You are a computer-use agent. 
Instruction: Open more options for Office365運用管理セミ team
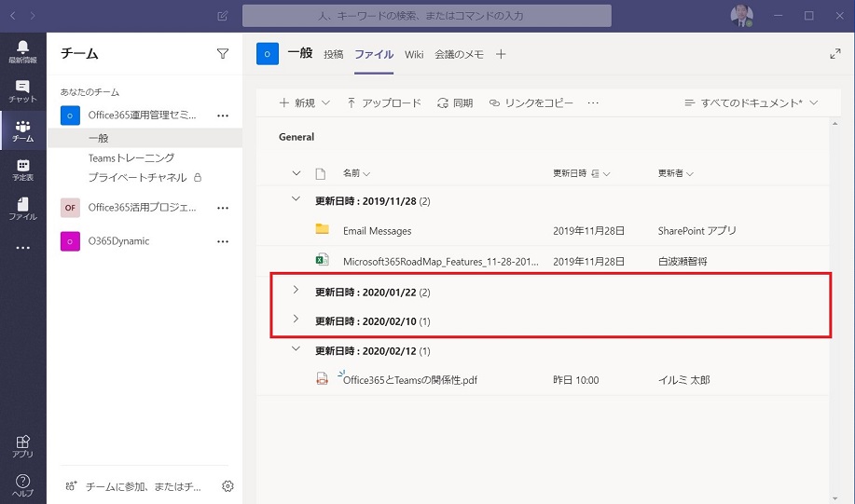(223, 116)
